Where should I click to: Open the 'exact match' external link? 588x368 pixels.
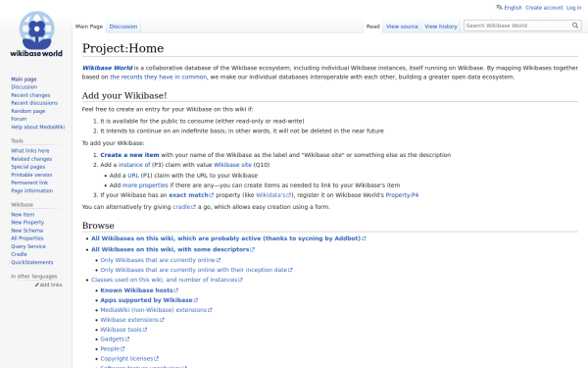(x=191, y=195)
